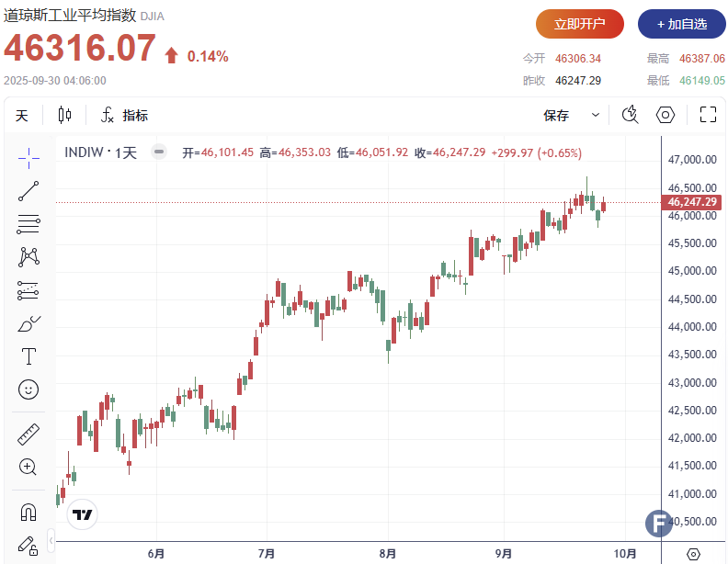Click the 44,000.00 price axis label

(692, 326)
